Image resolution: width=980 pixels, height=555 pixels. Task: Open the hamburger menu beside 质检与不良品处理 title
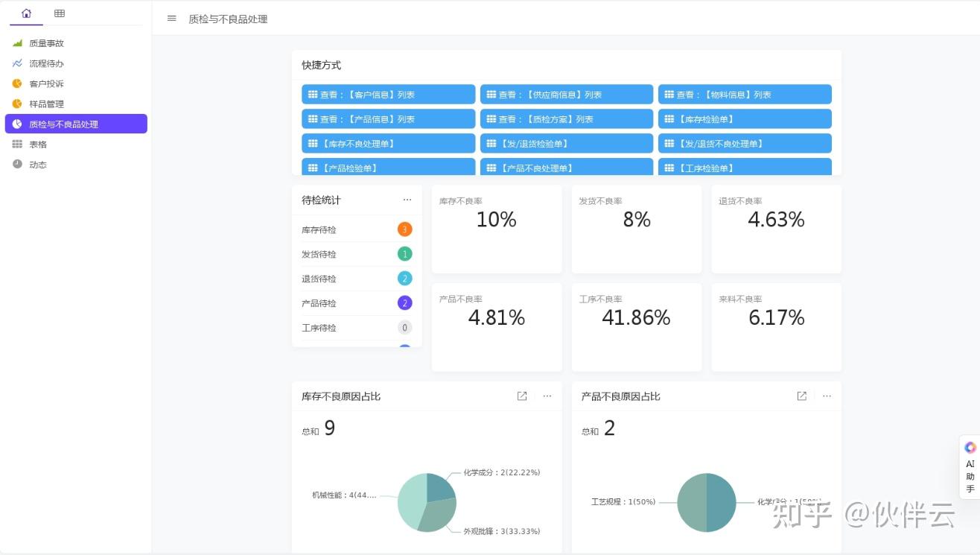[x=171, y=19]
